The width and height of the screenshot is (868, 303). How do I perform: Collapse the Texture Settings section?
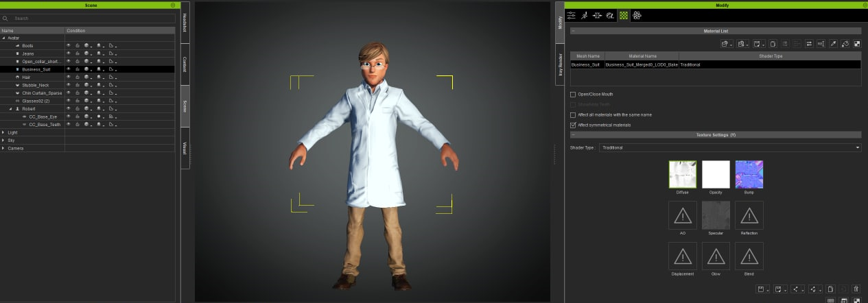pos(573,134)
